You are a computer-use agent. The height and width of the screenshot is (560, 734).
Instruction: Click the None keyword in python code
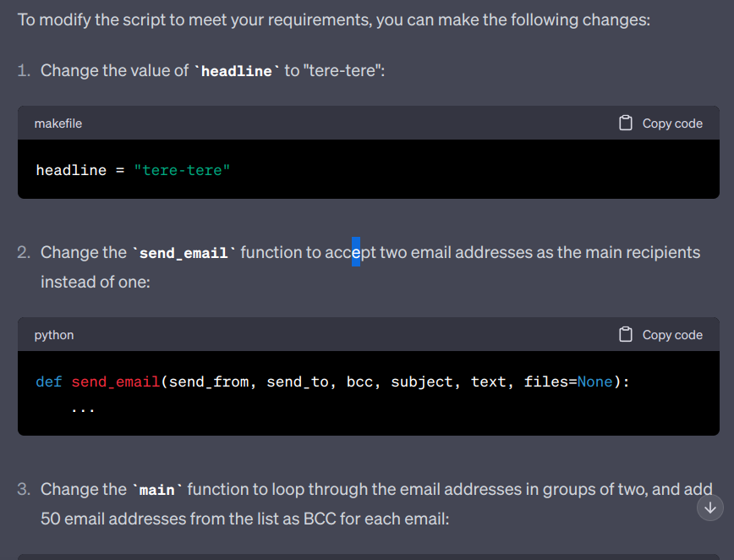(594, 382)
